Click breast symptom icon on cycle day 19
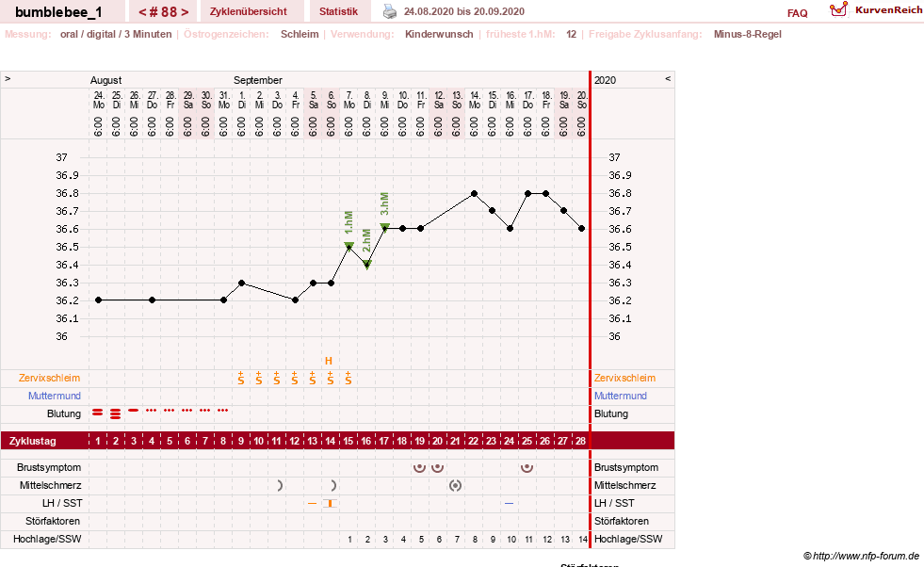924x567 pixels. point(419,468)
